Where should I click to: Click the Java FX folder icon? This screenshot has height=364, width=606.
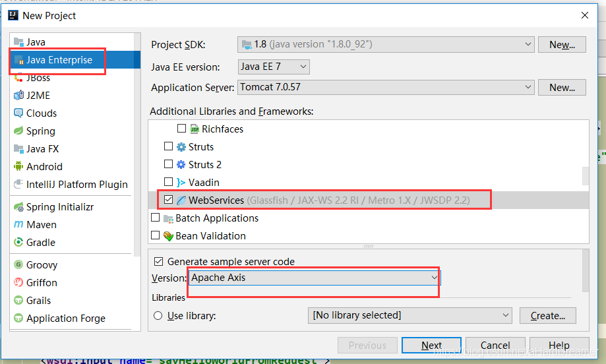pyautogui.click(x=18, y=148)
